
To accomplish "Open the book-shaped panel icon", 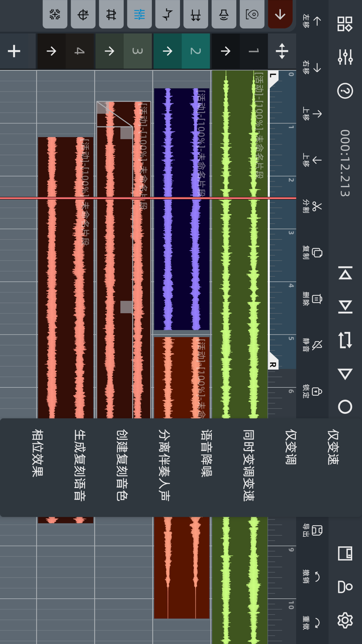I will tap(345, 553).
